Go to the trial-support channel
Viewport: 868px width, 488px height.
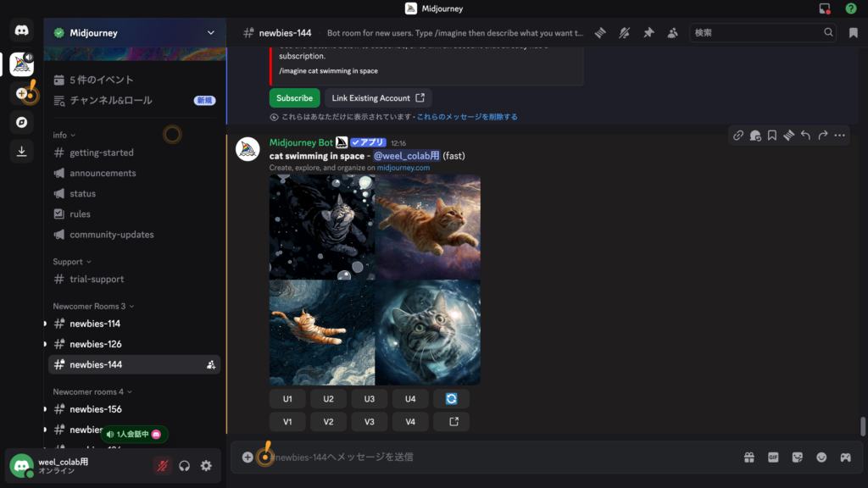tap(134, 280)
